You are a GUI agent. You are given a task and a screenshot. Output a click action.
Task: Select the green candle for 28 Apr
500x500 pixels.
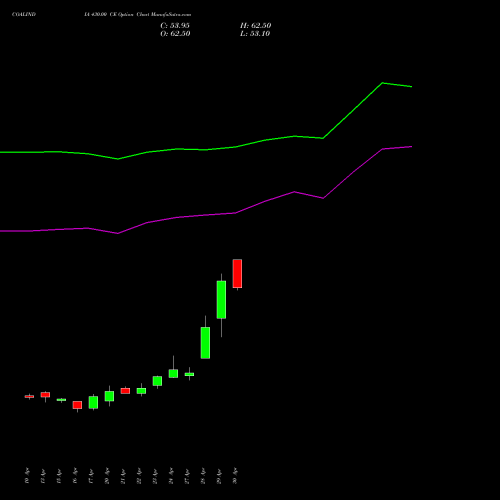(x=205, y=343)
